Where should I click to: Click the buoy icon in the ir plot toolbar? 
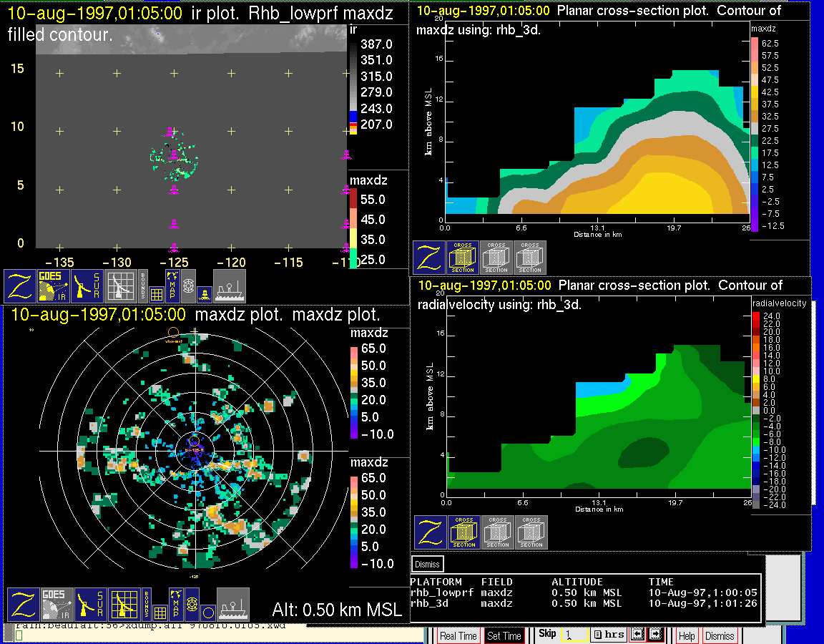tap(203, 293)
